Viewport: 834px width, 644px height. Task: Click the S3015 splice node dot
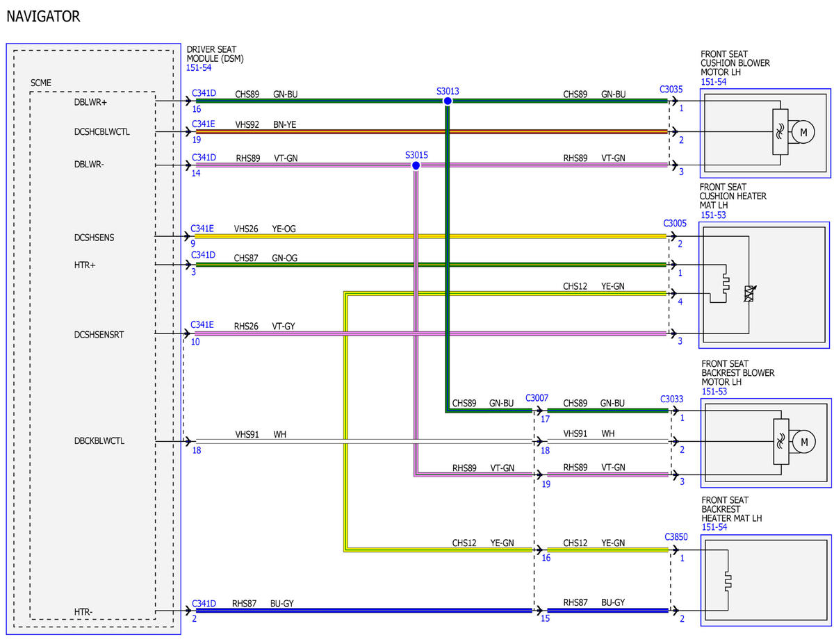[416, 166]
